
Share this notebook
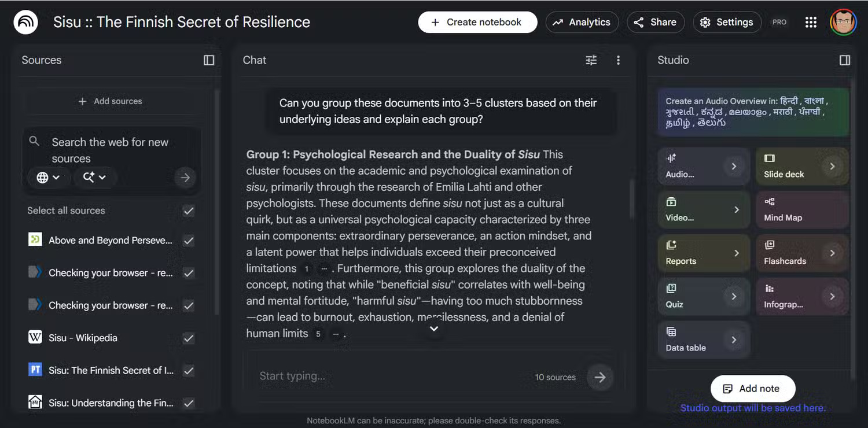click(x=656, y=23)
